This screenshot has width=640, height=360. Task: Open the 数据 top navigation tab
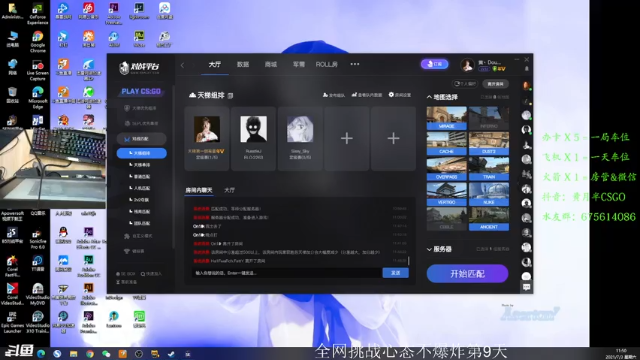tap(243, 64)
